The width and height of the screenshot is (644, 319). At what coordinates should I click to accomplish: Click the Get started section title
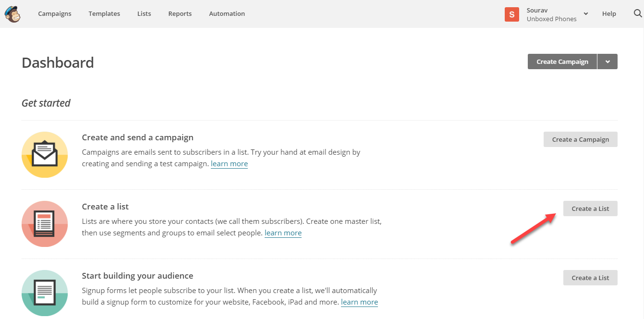point(46,103)
